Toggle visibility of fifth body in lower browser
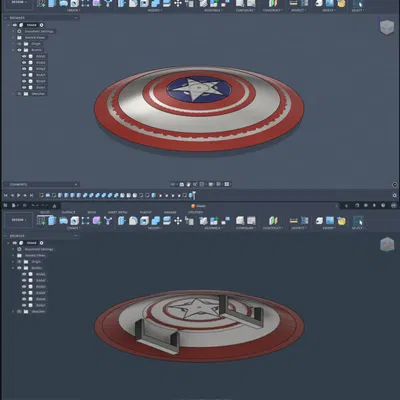Screen dimensions: 400x400 coord(24,299)
